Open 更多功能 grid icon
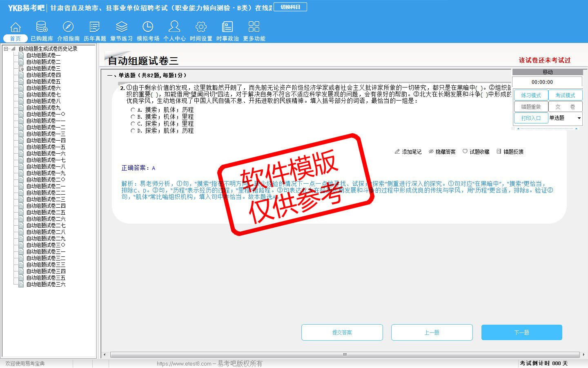This screenshot has width=588, height=368. [x=254, y=27]
